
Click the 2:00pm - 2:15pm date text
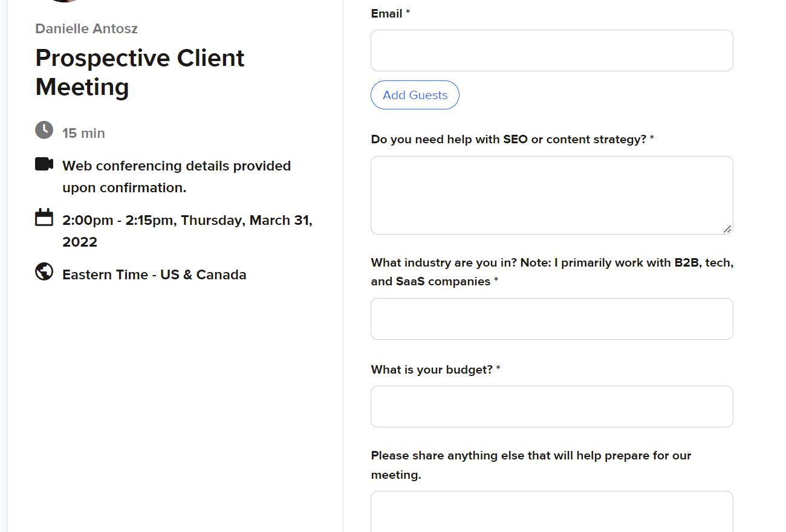187,231
